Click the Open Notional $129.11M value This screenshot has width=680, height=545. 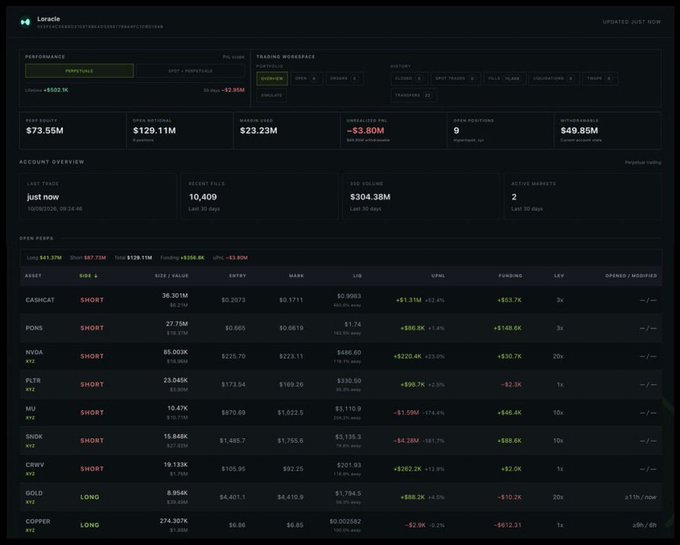click(154, 131)
